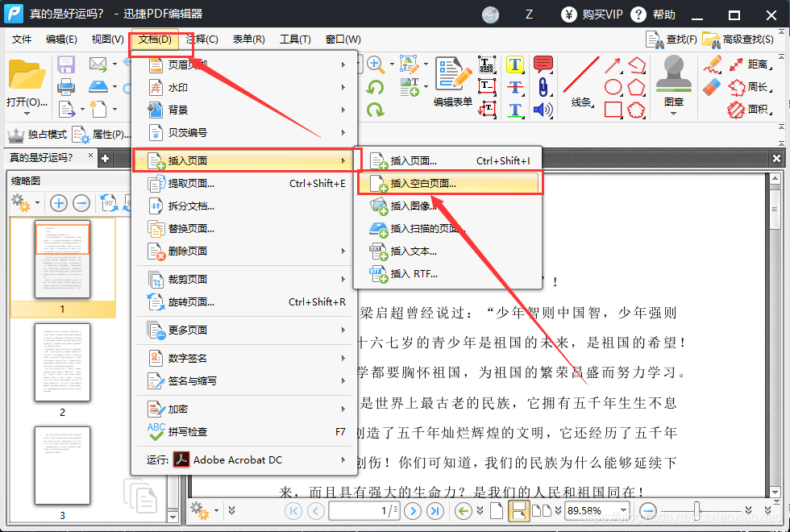
Task: Select 拆分文档 menu entry
Action: point(244,206)
